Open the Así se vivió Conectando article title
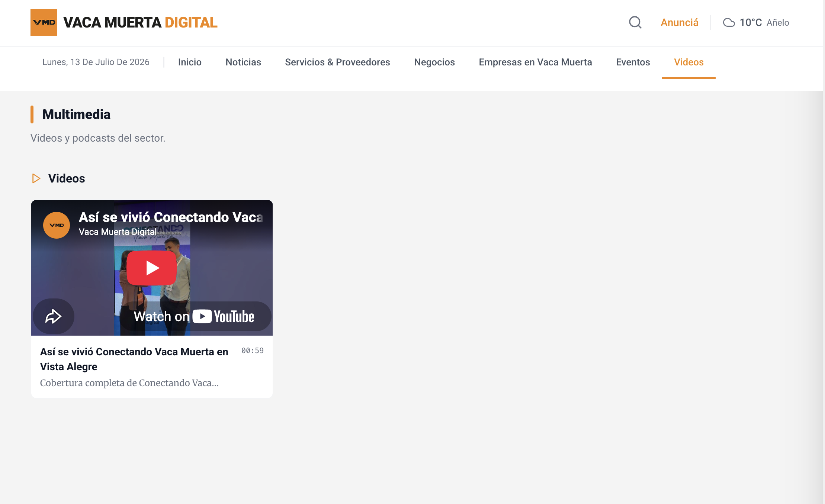 pyautogui.click(x=134, y=359)
